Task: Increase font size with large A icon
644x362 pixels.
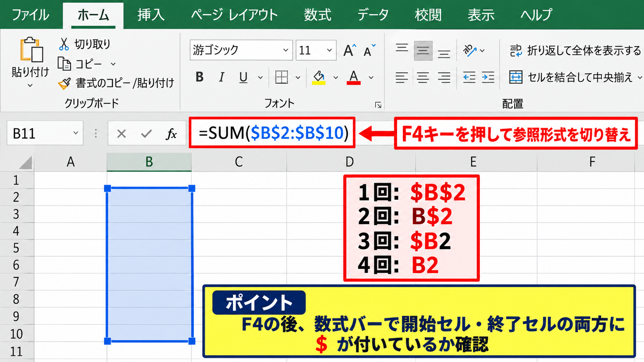Action: click(x=349, y=50)
